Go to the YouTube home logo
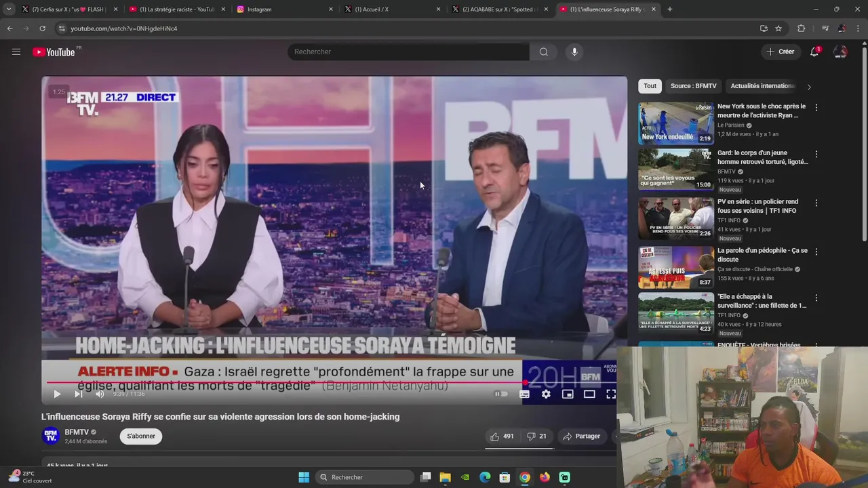Image resolution: width=868 pixels, height=488 pixels. (54, 52)
